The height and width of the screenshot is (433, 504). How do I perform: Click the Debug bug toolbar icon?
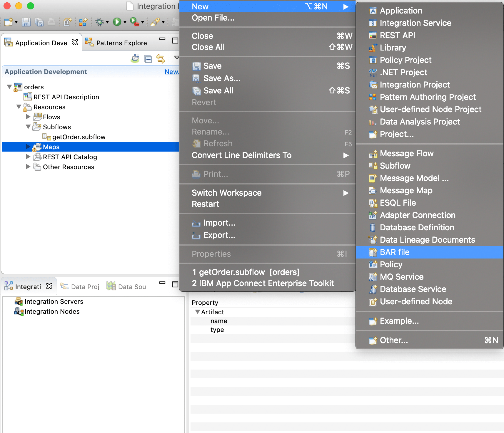[x=100, y=22]
